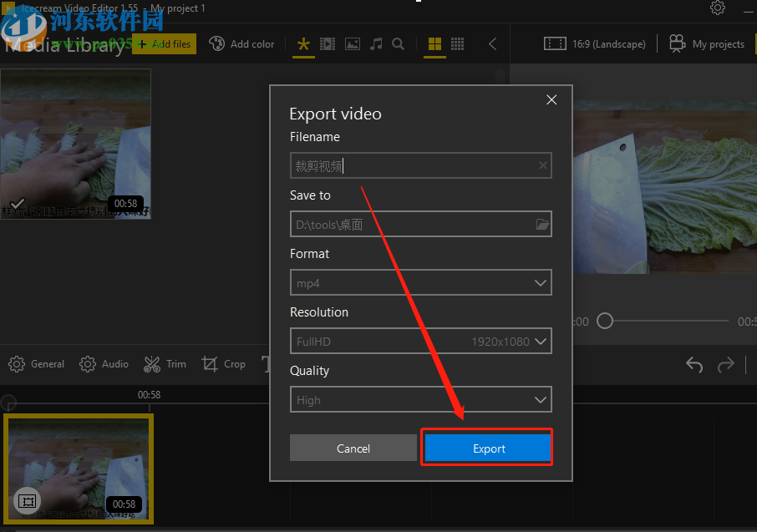
Task: Open the Resolution dropdown
Action: pyautogui.click(x=420, y=342)
